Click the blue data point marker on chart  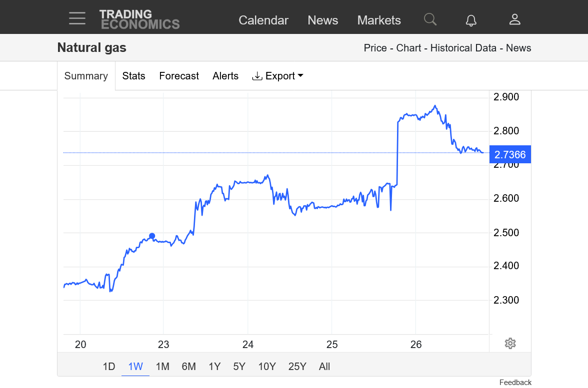pos(152,236)
